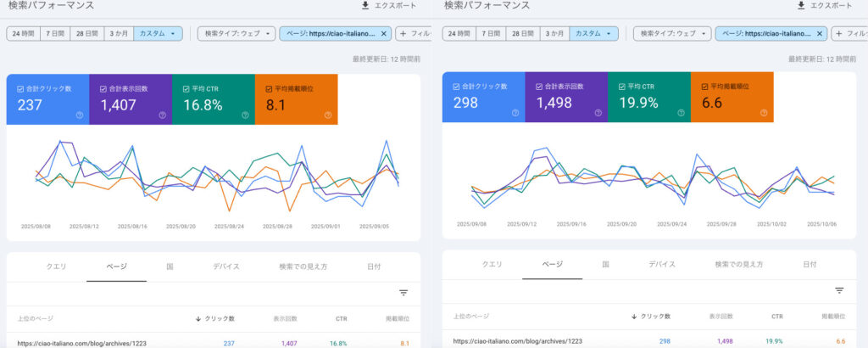Click help icon on the 1,498 impressions card
This screenshot has height=348, width=868.
tap(598, 113)
